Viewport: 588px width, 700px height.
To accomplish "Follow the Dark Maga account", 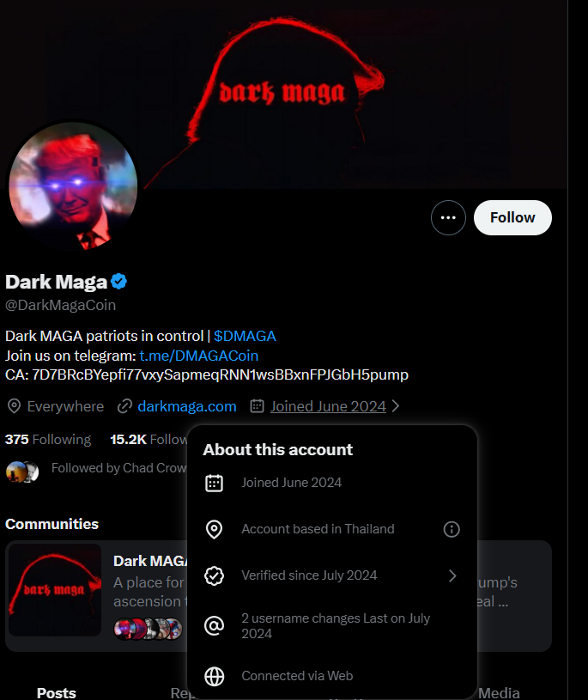I will (x=512, y=218).
